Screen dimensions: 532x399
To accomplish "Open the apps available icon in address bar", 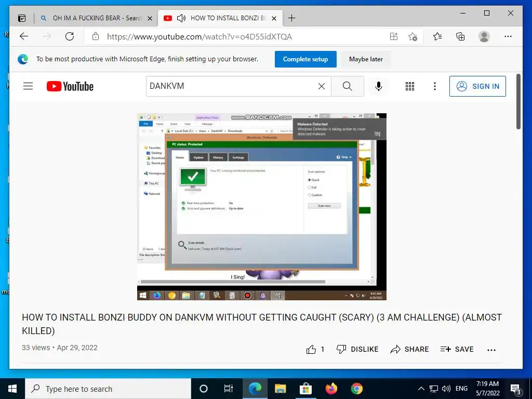I will (x=394, y=36).
